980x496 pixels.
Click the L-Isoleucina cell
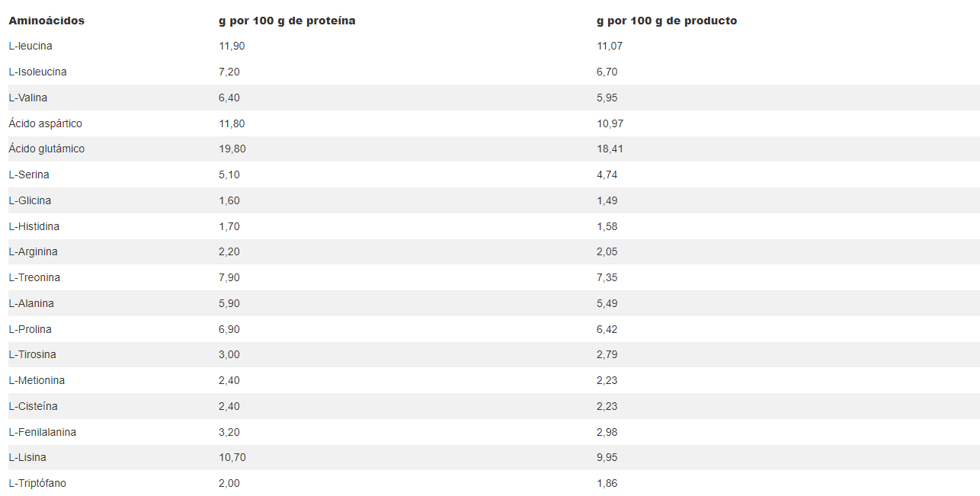[x=37, y=72]
